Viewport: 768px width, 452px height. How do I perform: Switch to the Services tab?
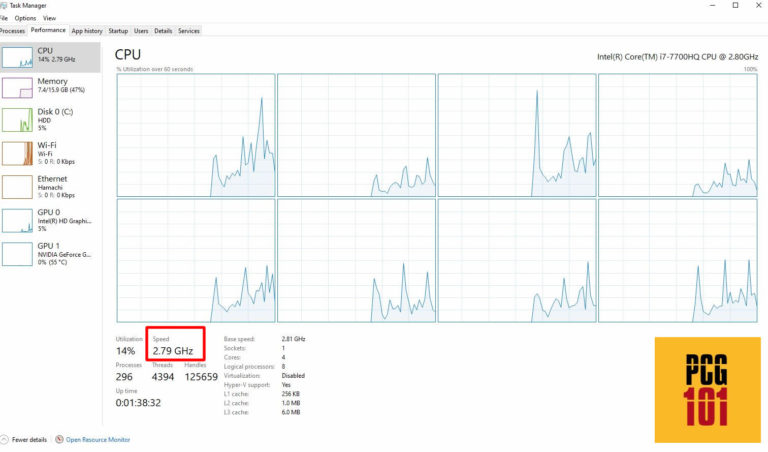(188, 31)
